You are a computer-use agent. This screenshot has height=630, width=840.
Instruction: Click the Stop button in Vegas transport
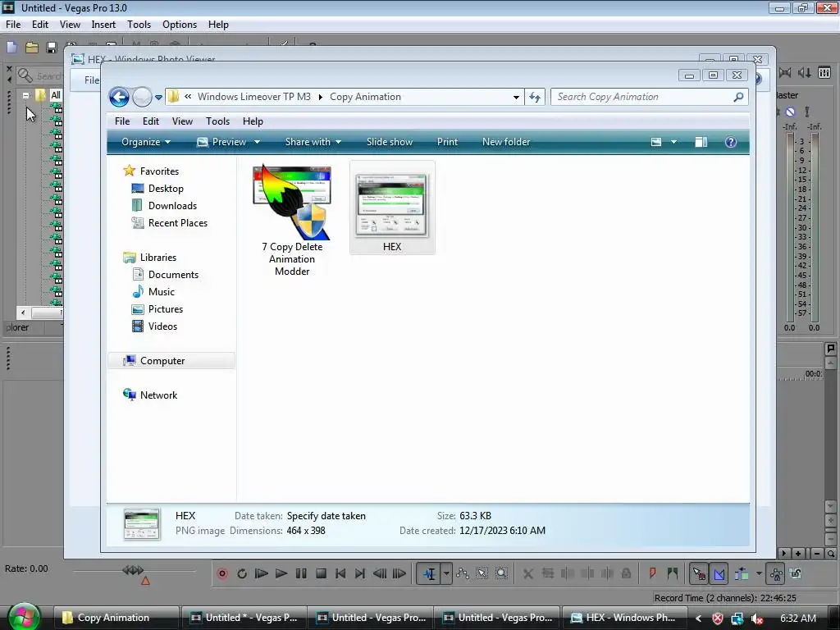click(321, 573)
